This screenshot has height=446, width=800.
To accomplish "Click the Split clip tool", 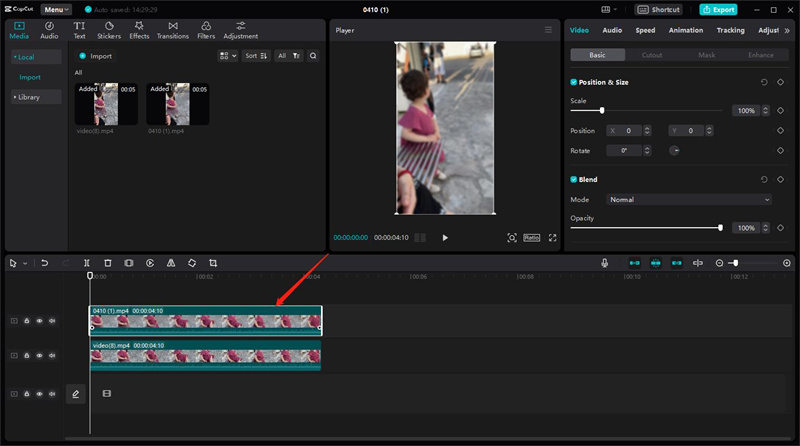I will tap(87, 263).
